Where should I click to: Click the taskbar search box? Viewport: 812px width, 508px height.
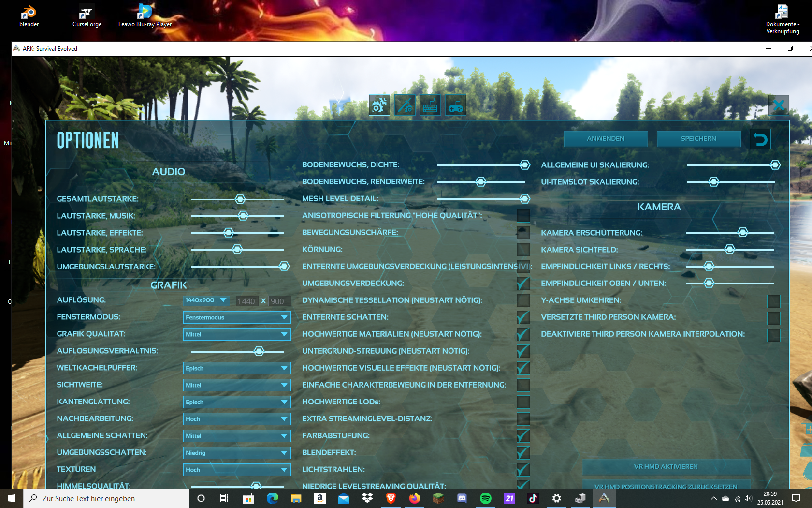[x=106, y=498]
